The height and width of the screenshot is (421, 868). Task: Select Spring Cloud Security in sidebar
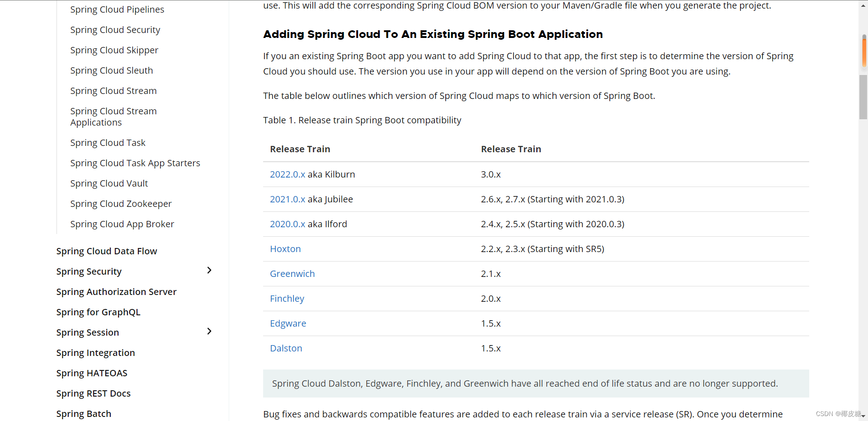(x=115, y=29)
